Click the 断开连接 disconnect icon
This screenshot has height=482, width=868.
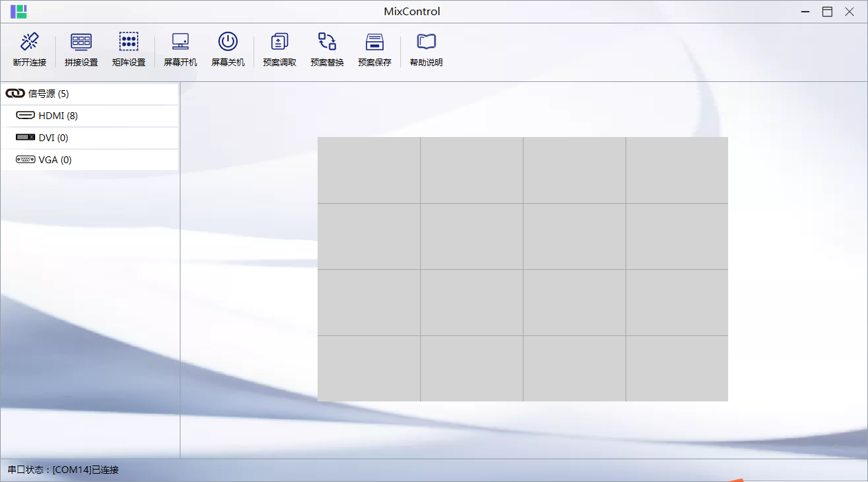(29, 43)
